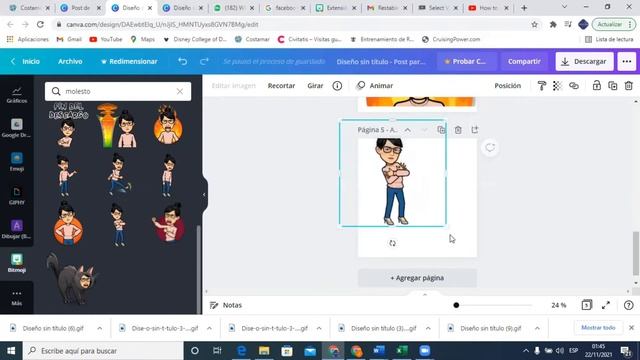Viewport: 640px width, 360px height.
Task: Click the link icon in toolbar
Action: click(x=574, y=86)
